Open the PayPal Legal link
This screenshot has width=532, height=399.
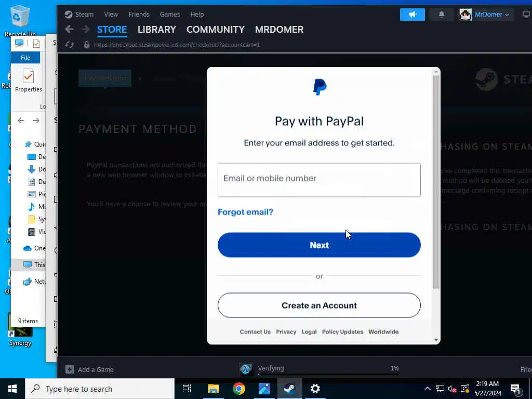309,332
